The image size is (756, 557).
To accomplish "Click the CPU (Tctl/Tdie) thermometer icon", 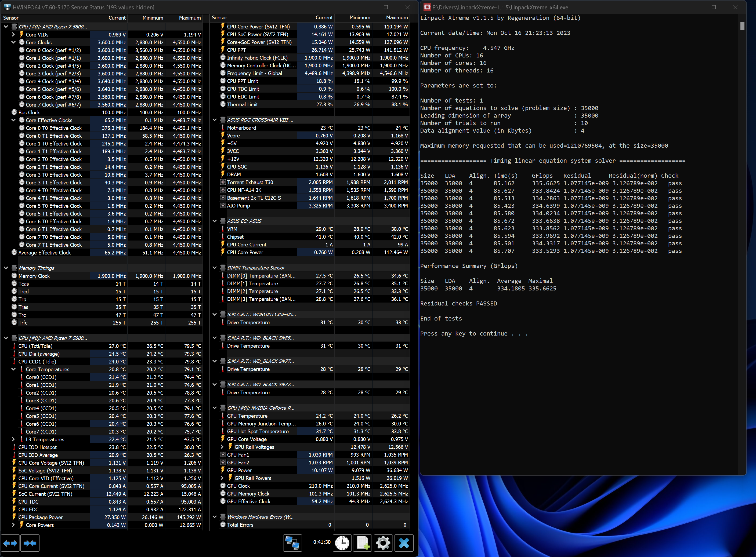I will coord(14,346).
